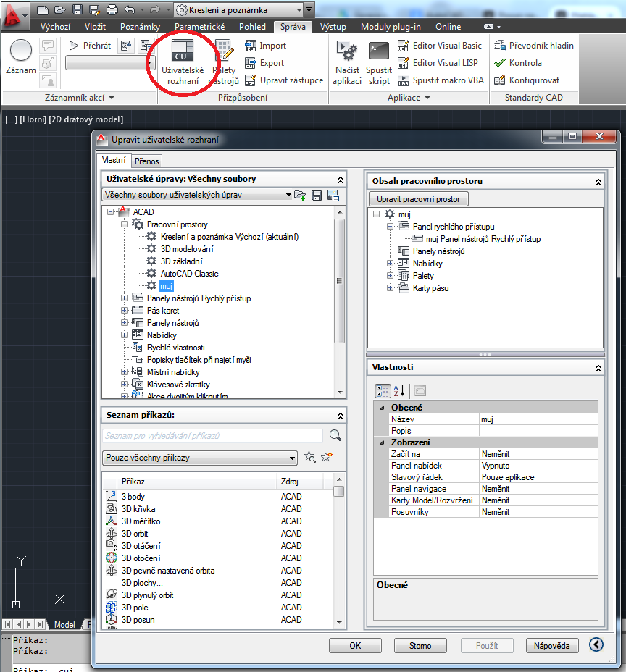Switch to the Přenos tab in dialog

click(146, 161)
